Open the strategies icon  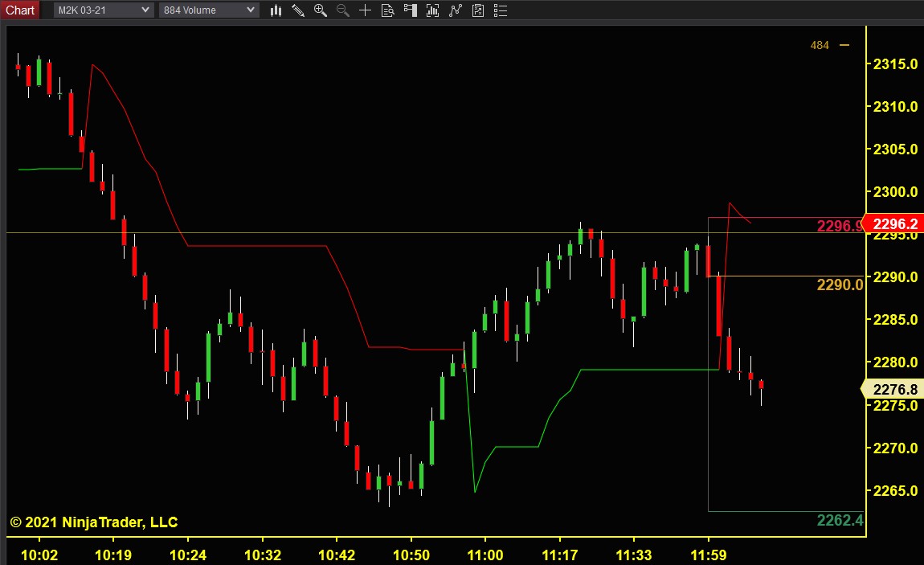coord(456,10)
